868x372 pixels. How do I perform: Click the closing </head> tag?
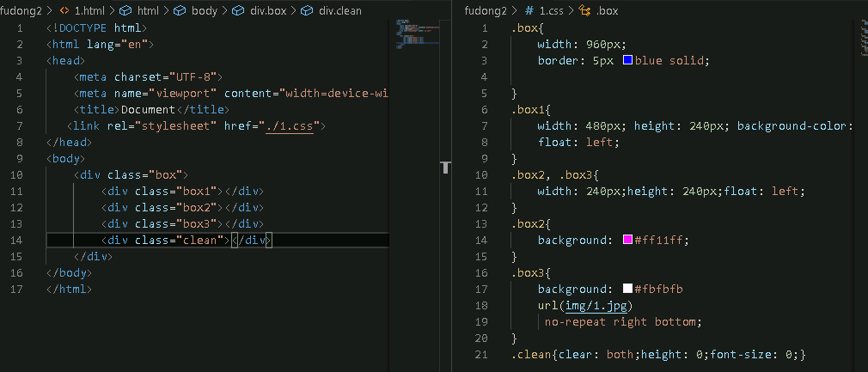[70, 143]
